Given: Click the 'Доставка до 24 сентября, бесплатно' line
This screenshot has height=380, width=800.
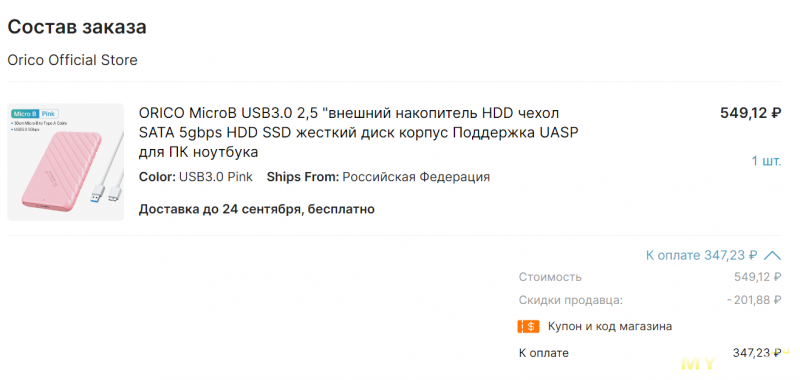Looking at the screenshot, I should (x=257, y=209).
